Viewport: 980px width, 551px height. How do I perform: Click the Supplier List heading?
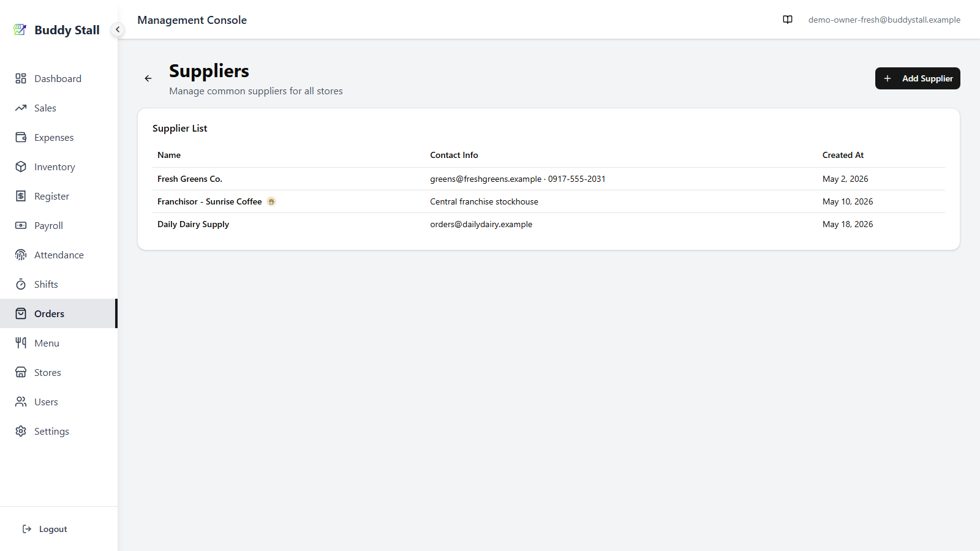(x=179, y=128)
